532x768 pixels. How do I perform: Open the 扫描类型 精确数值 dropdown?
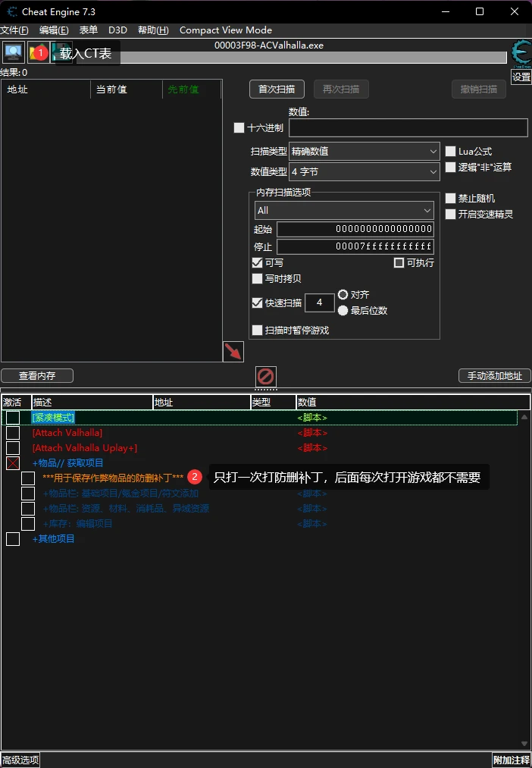tap(364, 152)
